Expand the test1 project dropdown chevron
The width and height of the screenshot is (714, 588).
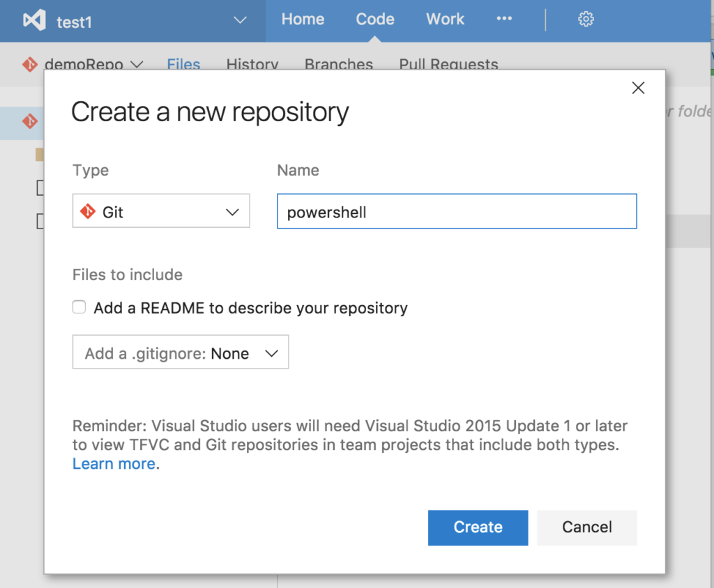(x=241, y=20)
